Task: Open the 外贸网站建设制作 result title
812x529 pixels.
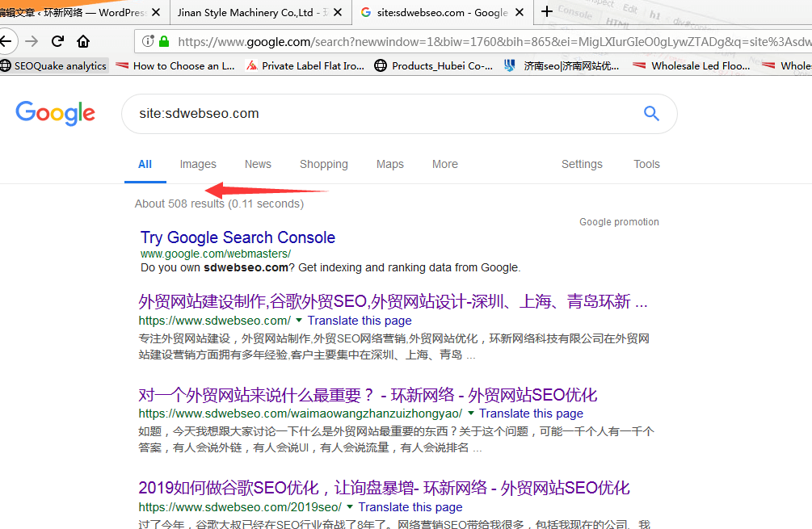Action: [x=393, y=301]
